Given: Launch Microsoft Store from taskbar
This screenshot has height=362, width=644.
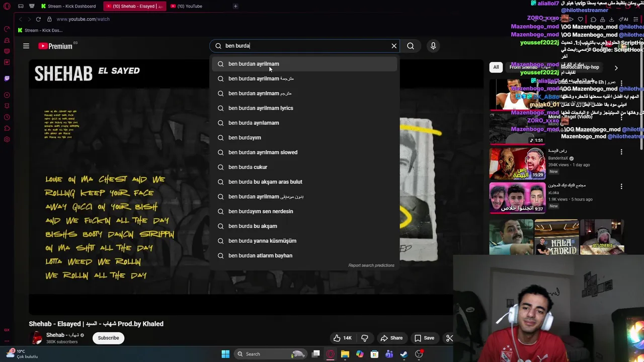Looking at the screenshot, I should [374, 354].
